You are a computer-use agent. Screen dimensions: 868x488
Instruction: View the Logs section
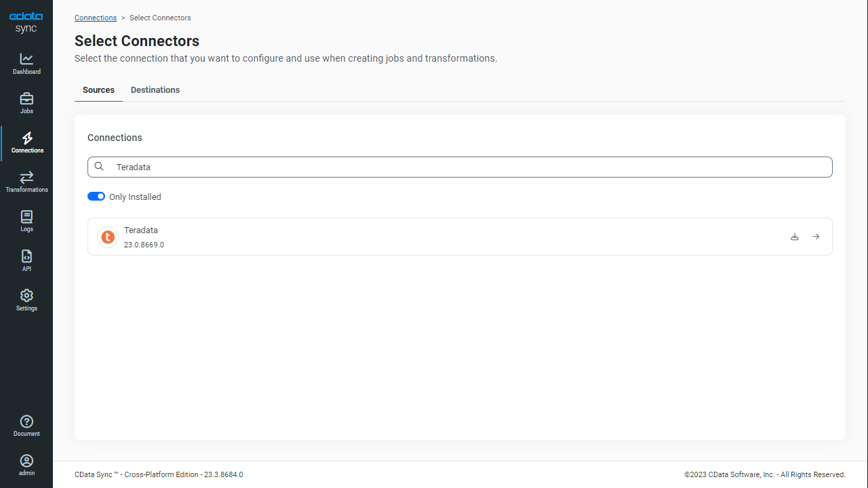click(26, 222)
